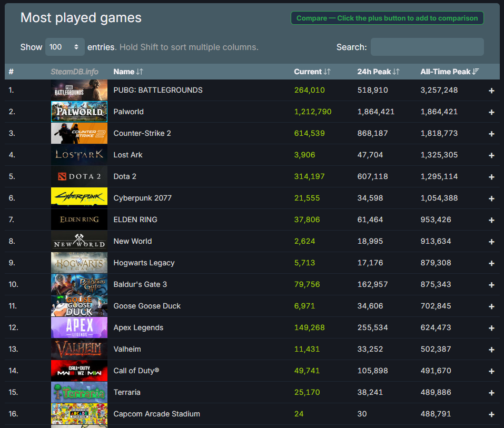The height and width of the screenshot is (428, 504).
Task: Add Capcom Arcade Stadium to comparison with plus
Action: [491, 414]
